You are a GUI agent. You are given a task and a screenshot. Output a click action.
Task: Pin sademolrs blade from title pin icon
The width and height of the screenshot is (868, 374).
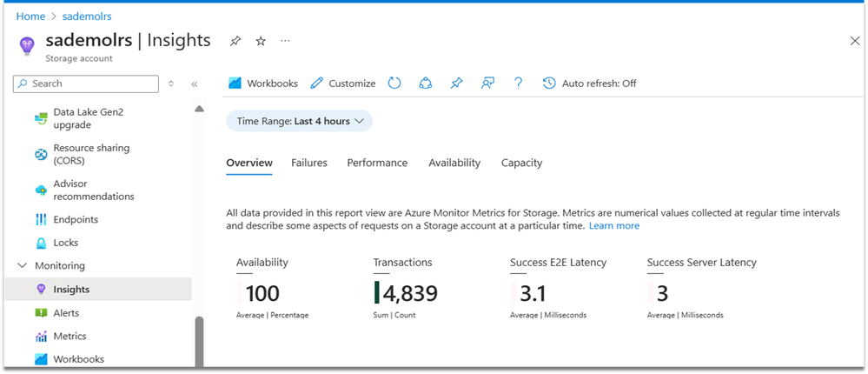(x=235, y=41)
